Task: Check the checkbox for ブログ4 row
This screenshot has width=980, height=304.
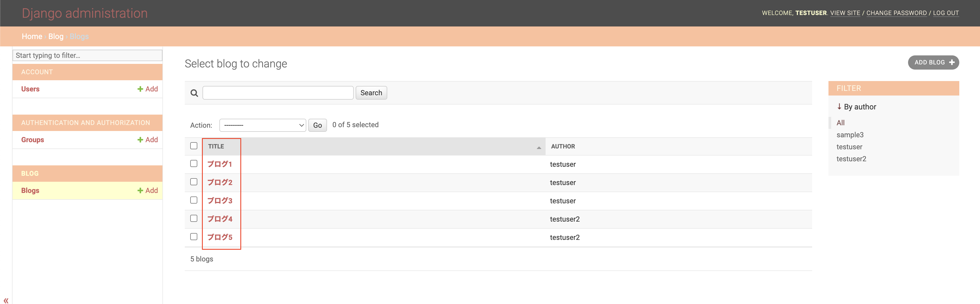Action: click(x=194, y=219)
